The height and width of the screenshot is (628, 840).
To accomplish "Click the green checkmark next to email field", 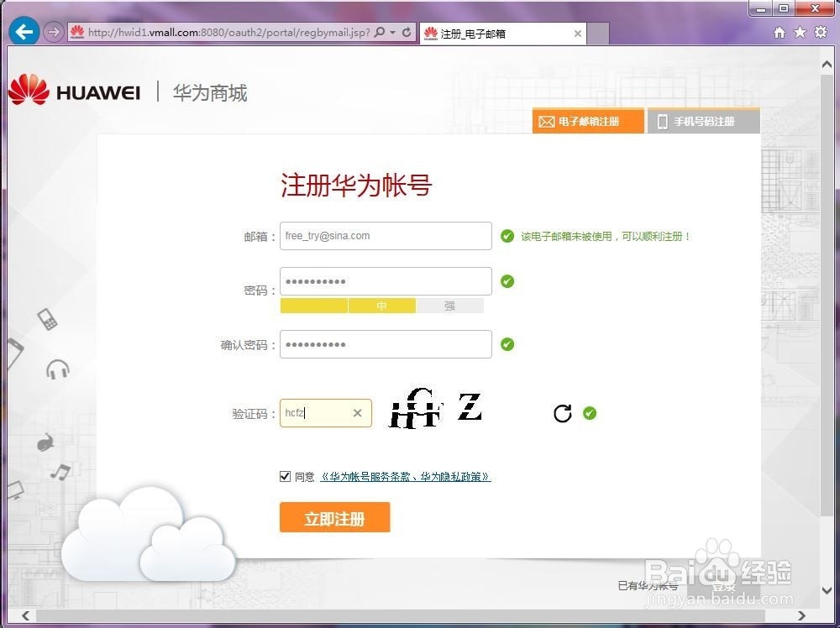I will coord(507,235).
